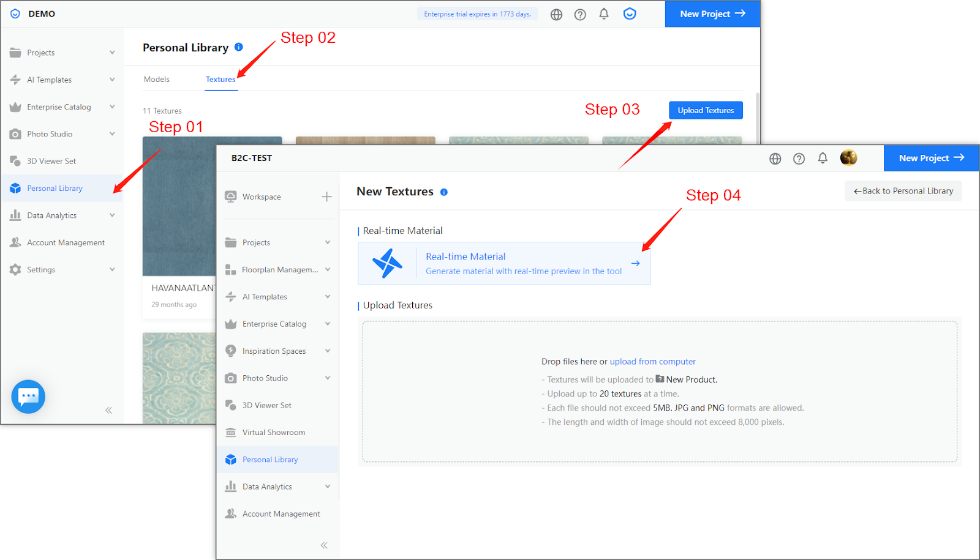Image resolution: width=980 pixels, height=560 pixels.
Task: Click the Account Management icon in DEMO sidebar
Action: point(15,242)
